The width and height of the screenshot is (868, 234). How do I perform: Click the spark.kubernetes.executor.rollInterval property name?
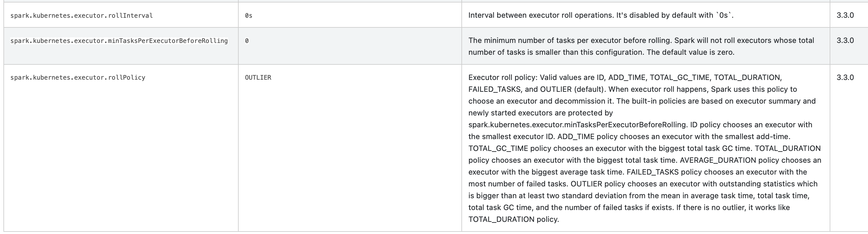click(x=82, y=16)
